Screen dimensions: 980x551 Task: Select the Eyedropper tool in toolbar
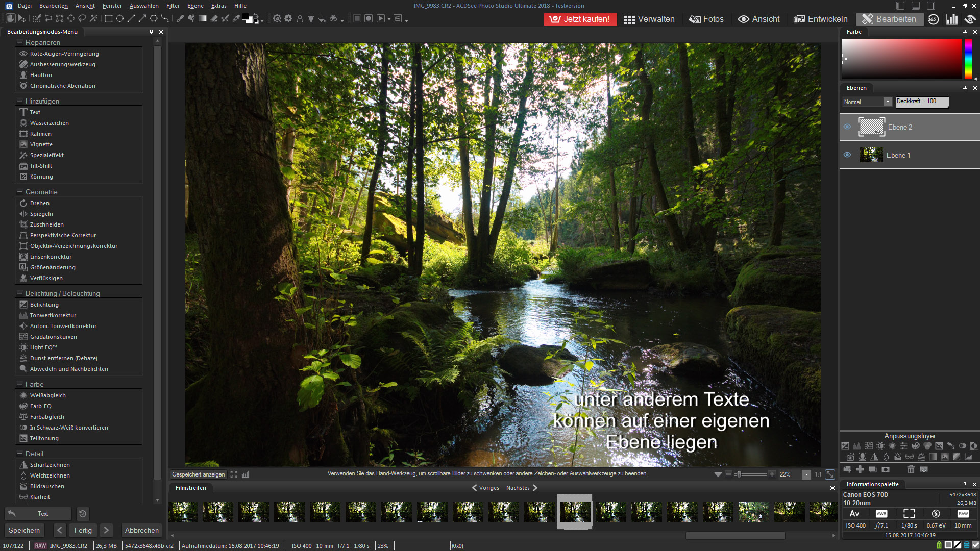236,19
